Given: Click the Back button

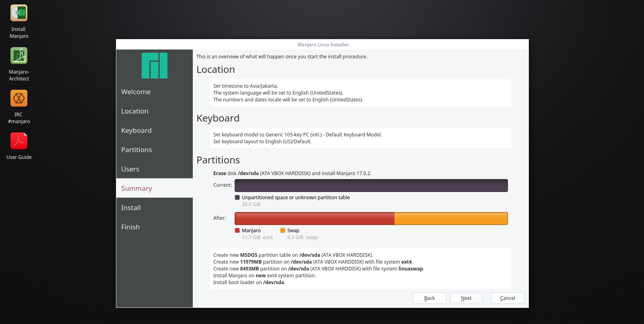Looking at the screenshot, I should point(429,298).
